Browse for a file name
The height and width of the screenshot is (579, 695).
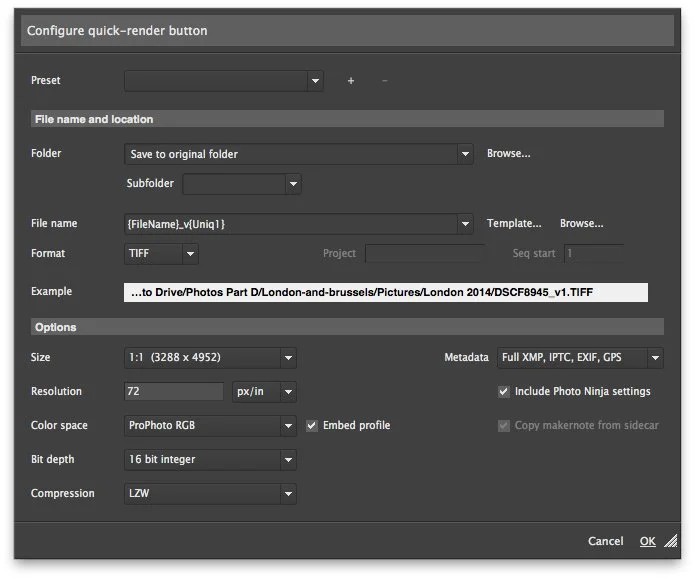point(582,223)
